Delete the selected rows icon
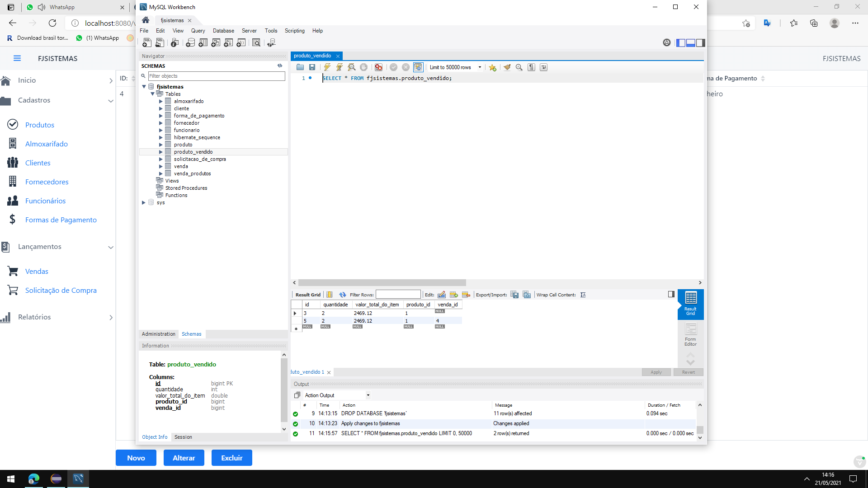This screenshot has height=488, width=868. pos(466,295)
